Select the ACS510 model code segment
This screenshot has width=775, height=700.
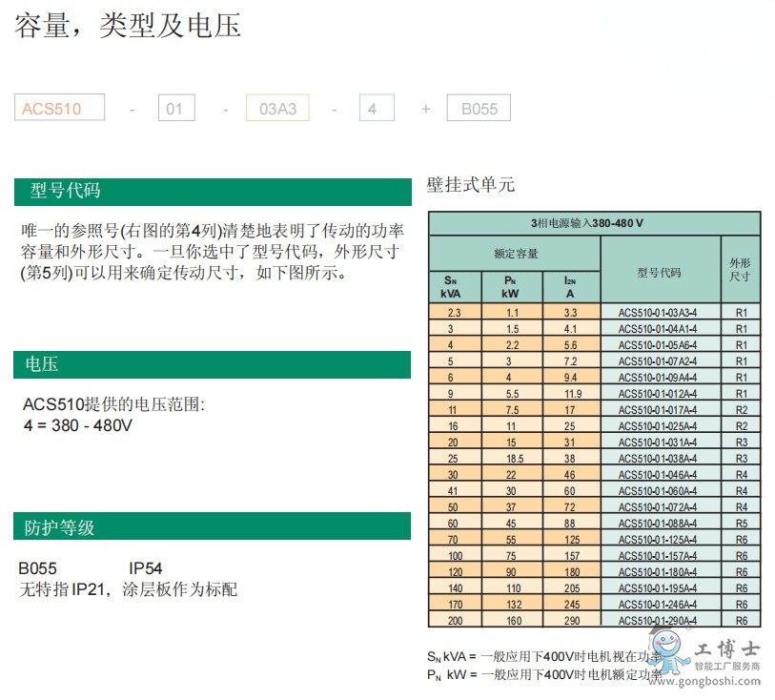click(x=58, y=108)
